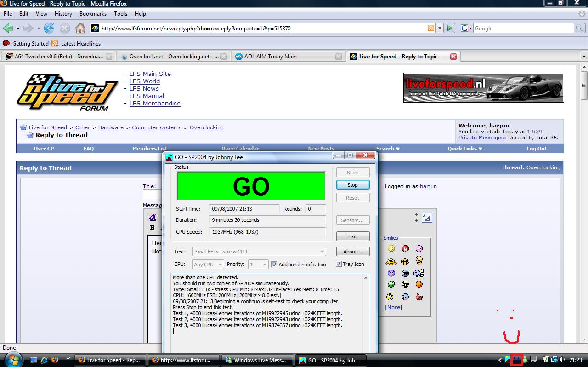This screenshot has height=368, width=588.
Task: Close the Live for Speed tab
Action: tap(453, 57)
